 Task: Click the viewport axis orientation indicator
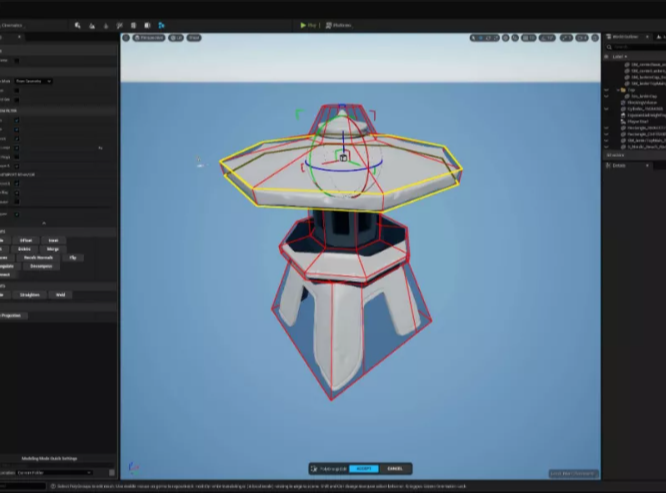pyautogui.click(x=133, y=468)
